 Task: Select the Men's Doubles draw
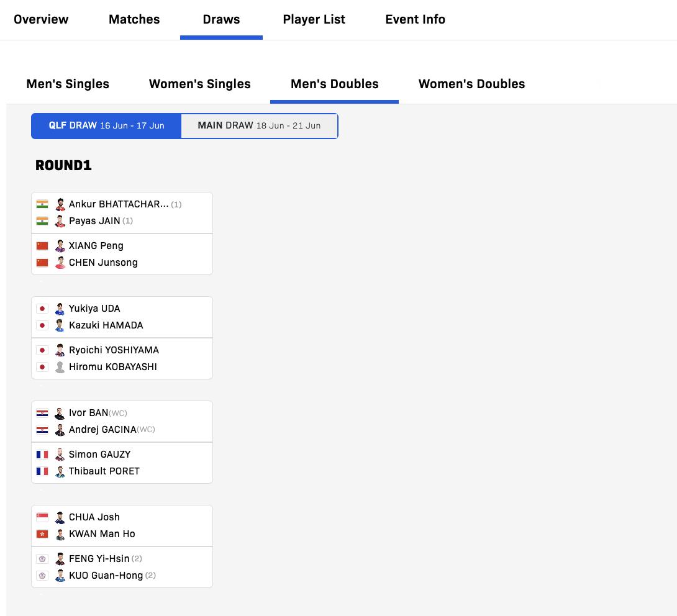[335, 84]
